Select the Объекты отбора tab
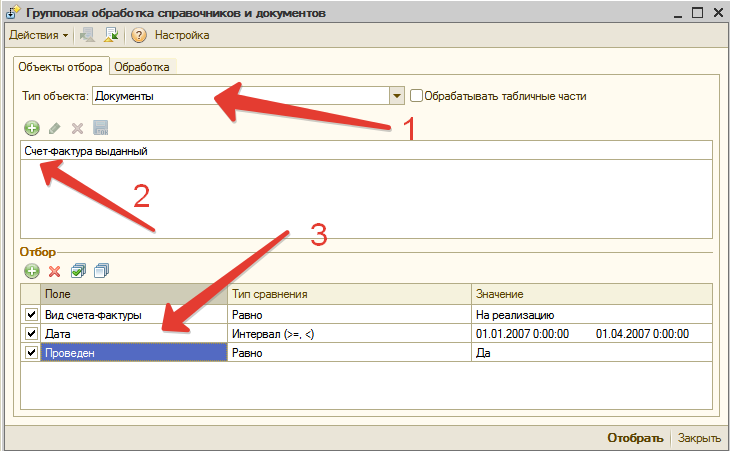Screen dimensions: 730x451 [x=60, y=67]
